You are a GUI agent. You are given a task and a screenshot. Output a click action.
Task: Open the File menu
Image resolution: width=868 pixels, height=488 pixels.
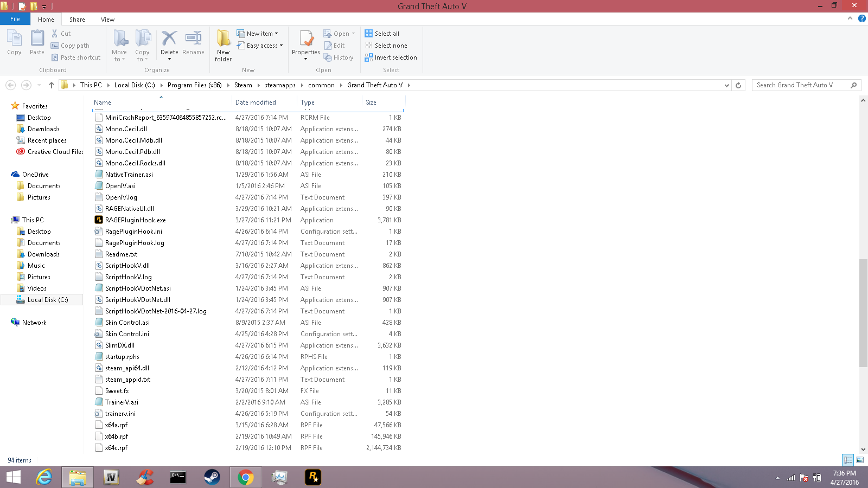click(15, 19)
